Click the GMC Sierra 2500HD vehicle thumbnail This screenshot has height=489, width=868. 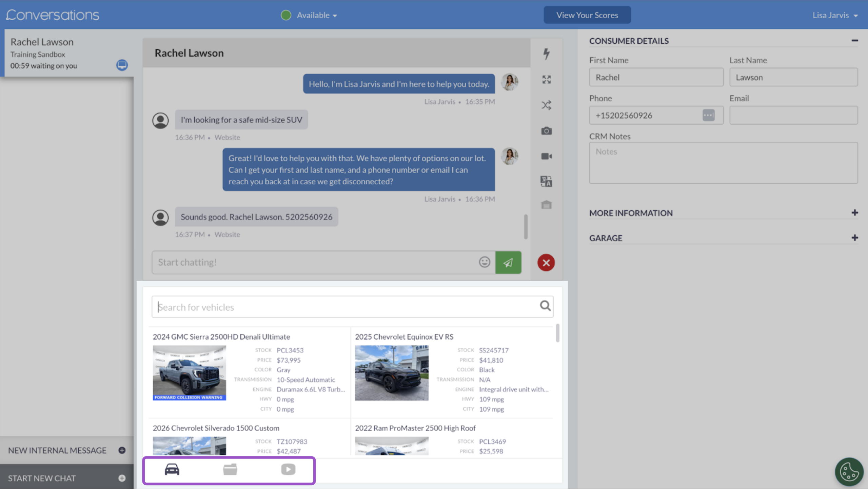pos(189,373)
